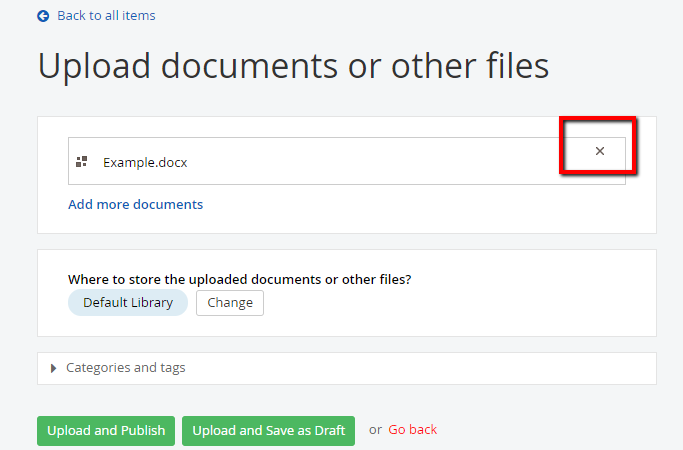Click Upload and Publish button
This screenshot has width=683, height=450.
point(106,430)
